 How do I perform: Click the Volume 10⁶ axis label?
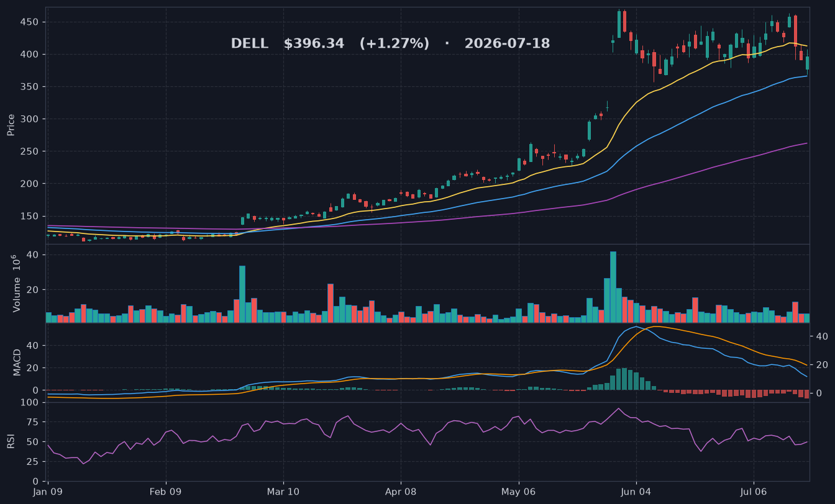(16, 283)
